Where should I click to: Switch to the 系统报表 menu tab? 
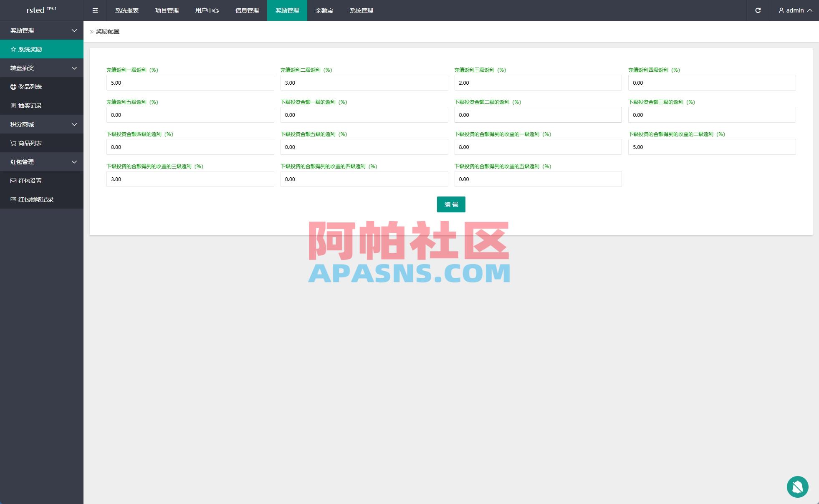pos(127,10)
